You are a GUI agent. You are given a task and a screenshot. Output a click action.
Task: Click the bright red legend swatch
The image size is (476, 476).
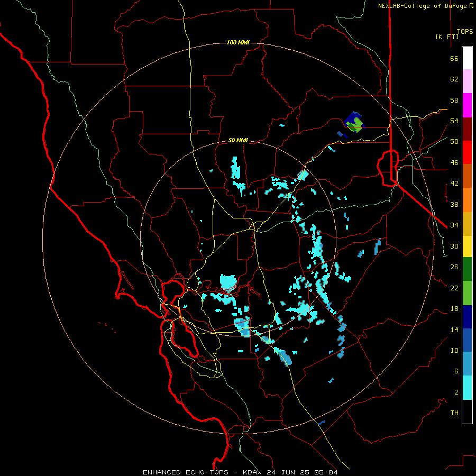coord(467,152)
